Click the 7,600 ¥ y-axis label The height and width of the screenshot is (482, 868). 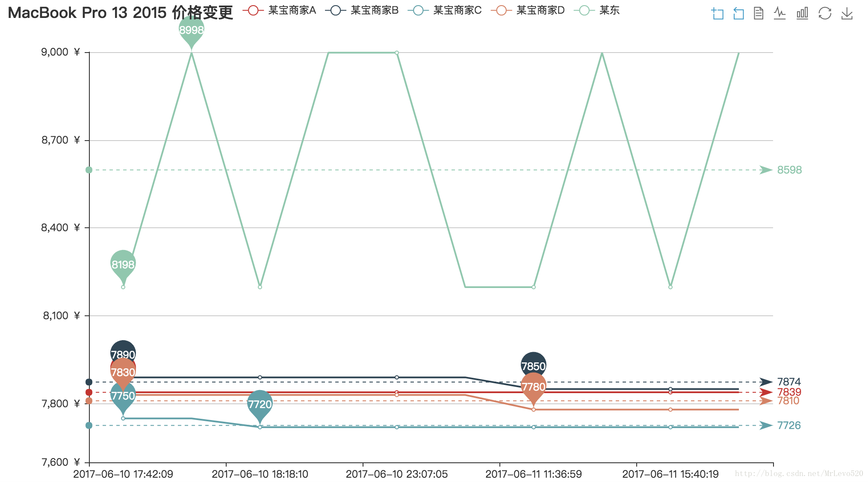point(61,462)
